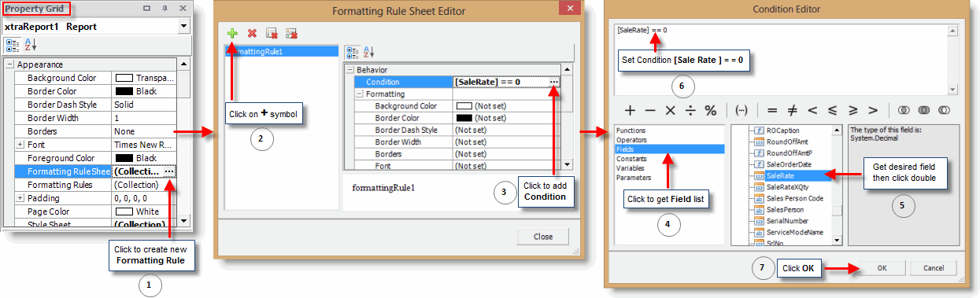Insert parentheses in Condition Editor
The image size is (980, 298).
(x=741, y=109)
